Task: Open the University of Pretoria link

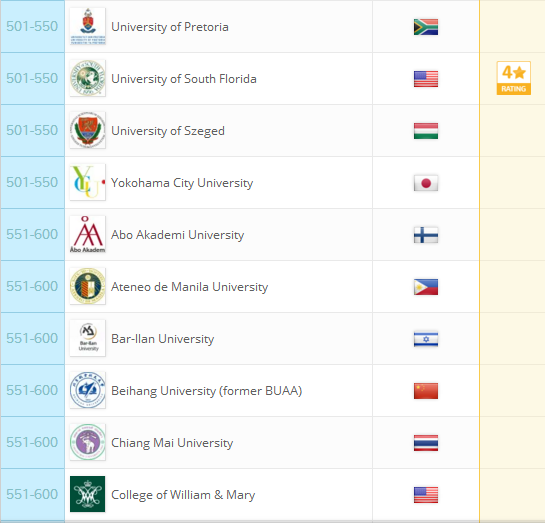Action: tap(170, 27)
